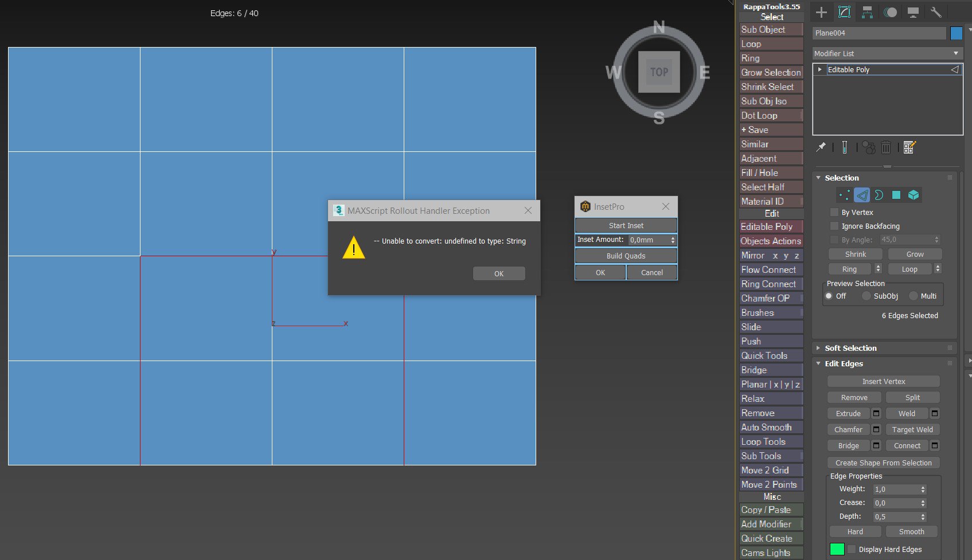Viewport: 972px width, 560px height.
Task: Click the green hard edge color swatch
Action: pos(837,549)
